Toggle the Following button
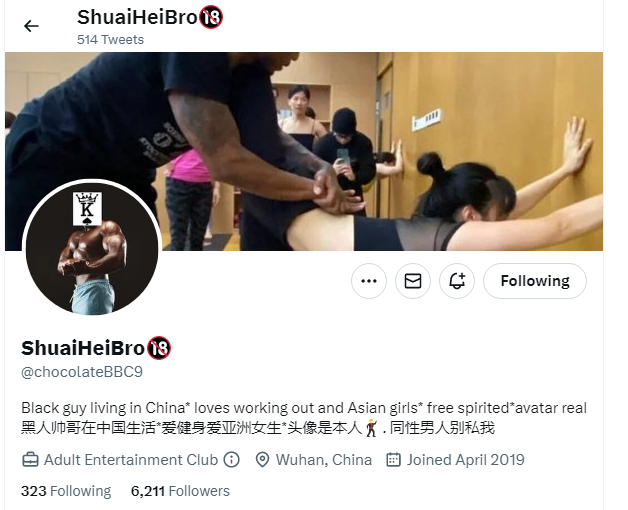 pos(535,281)
